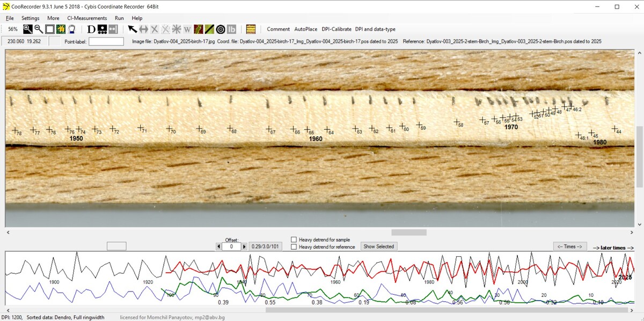Open the Settings menu
This screenshot has height=321, width=644.
coord(30,18)
